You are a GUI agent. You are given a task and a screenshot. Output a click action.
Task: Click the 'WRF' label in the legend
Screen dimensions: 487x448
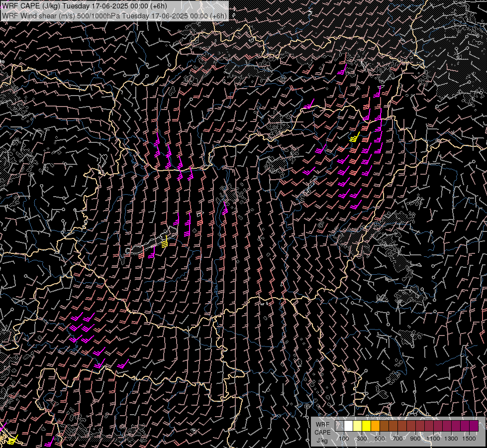tap(322, 425)
